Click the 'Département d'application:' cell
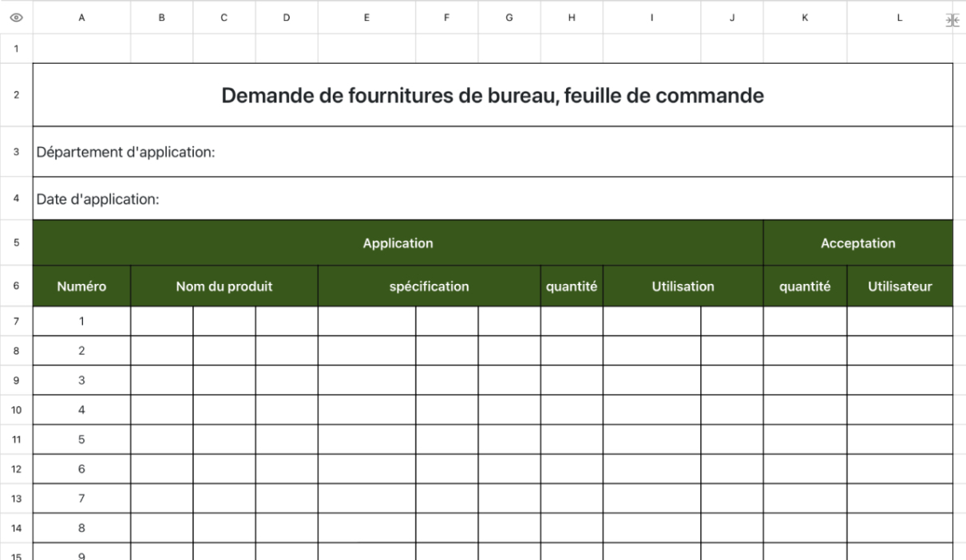 [493, 152]
